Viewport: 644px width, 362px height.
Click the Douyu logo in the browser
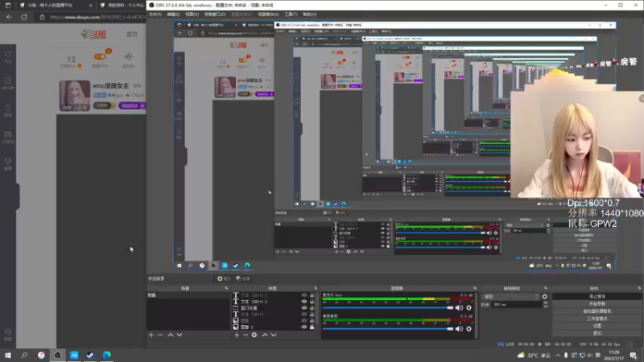(x=94, y=34)
